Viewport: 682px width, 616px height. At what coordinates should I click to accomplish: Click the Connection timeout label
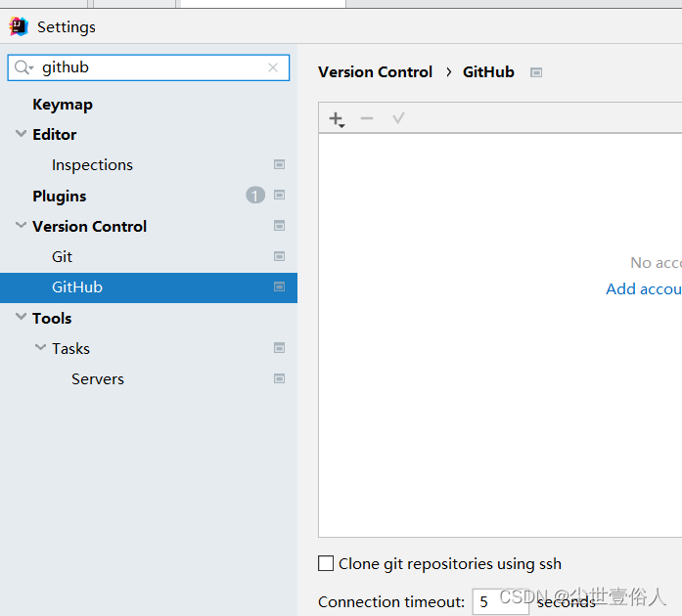[x=391, y=602]
